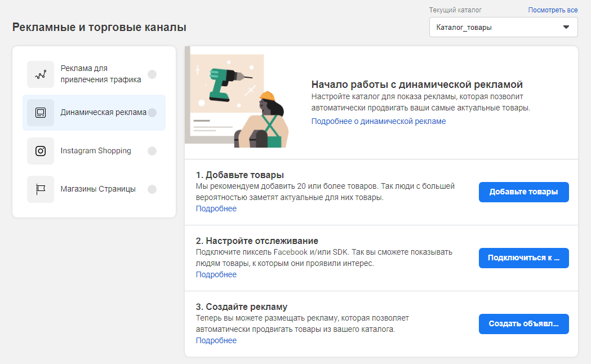Image resolution: width=591 pixels, height=364 pixels.
Task: Click the Page Shops flag icon
Action: 41,189
